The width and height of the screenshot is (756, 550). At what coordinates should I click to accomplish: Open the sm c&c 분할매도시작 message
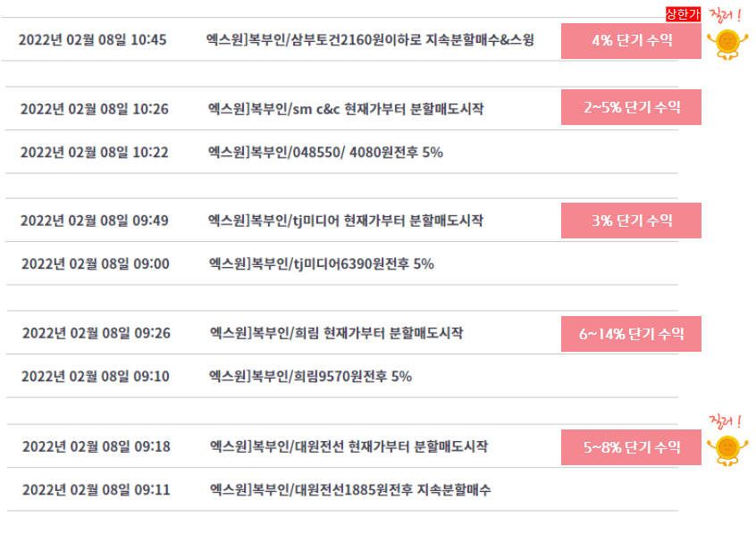click(346, 109)
